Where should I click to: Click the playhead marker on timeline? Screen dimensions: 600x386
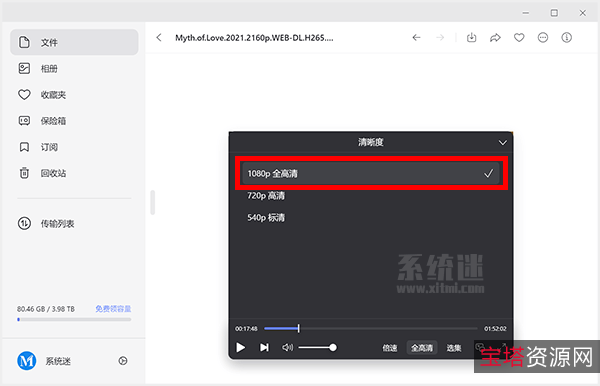click(298, 328)
